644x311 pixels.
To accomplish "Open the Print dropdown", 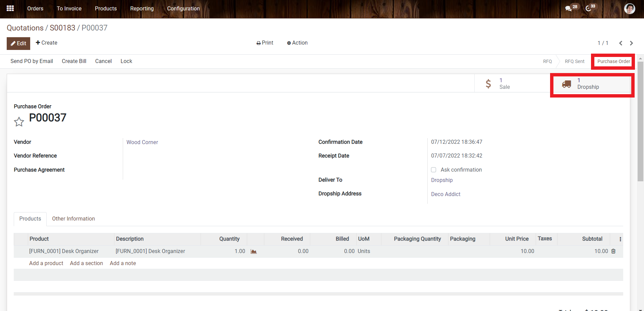I will pyautogui.click(x=265, y=43).
